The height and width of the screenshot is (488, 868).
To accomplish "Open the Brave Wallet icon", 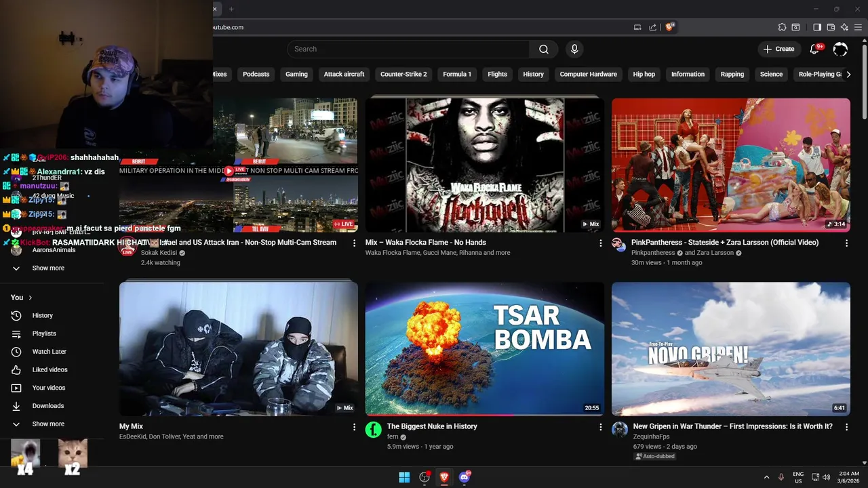I will point(831,27).
